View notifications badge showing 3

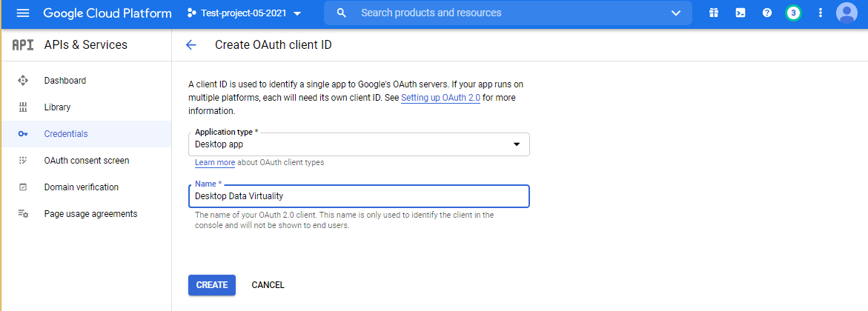point(793,13)
